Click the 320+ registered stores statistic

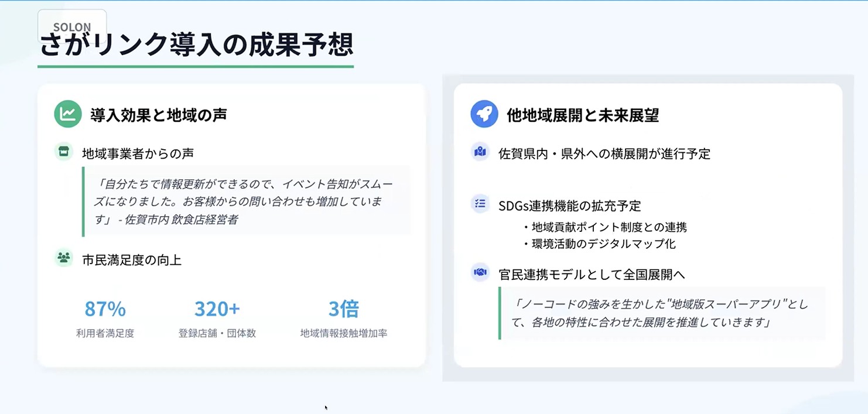pos(217,309)
